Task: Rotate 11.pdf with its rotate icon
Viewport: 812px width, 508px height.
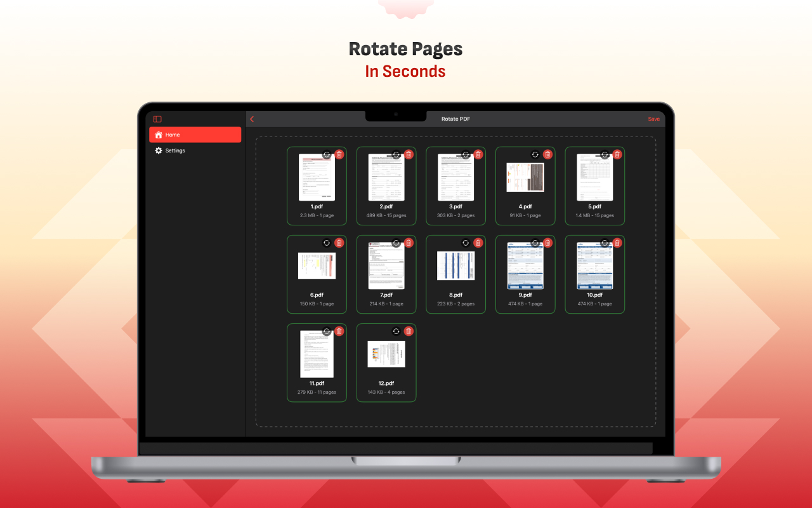Action: 327,331
